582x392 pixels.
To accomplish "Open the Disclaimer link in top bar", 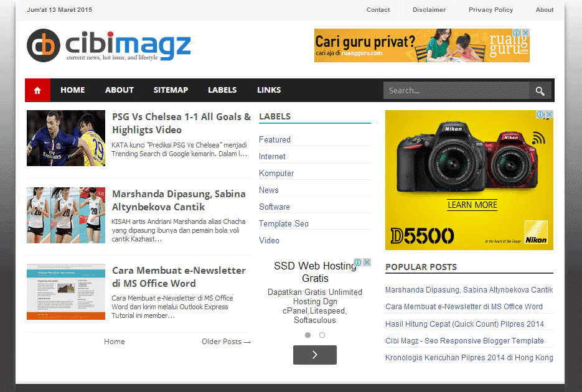I will [429, 10].
